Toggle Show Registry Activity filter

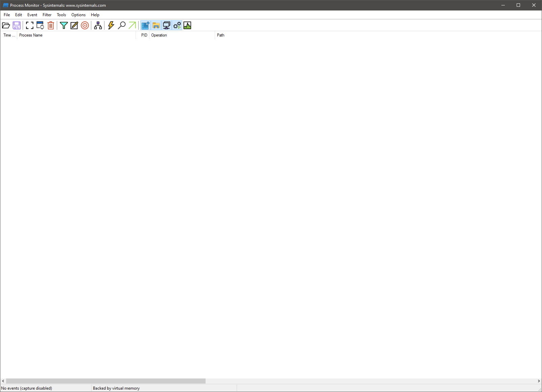(145, 25)
